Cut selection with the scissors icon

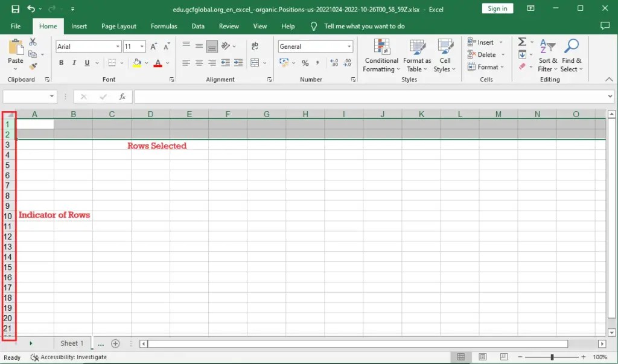33,42
